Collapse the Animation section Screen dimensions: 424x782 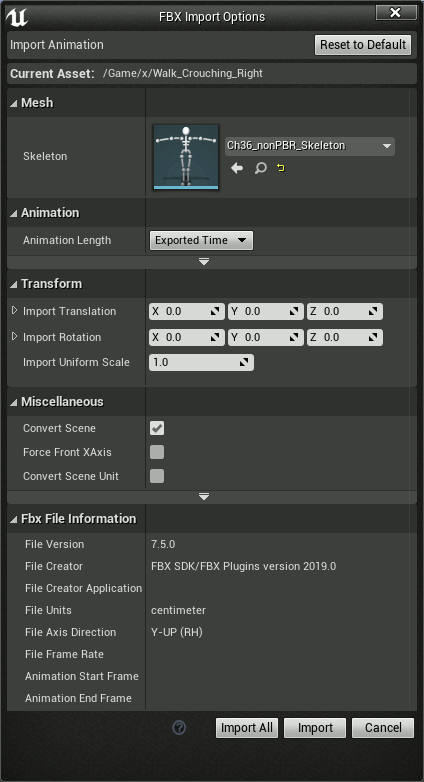[13, 213]
